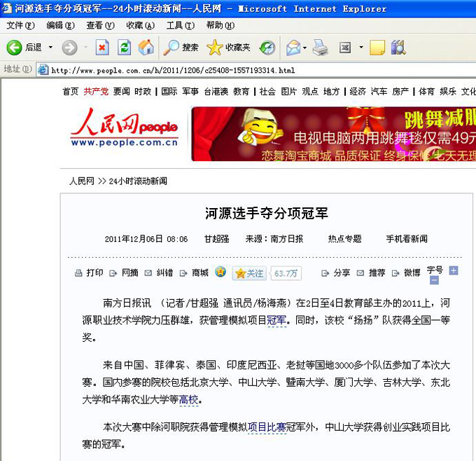Increase font size with the plus icon
476x461 pixels.
coord(454,270)
